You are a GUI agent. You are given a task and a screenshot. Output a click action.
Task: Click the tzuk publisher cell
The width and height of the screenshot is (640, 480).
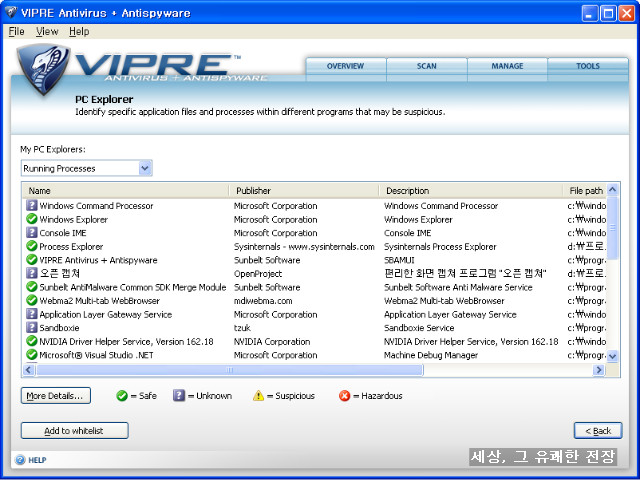pyautogui.click(x=242, y=328)
